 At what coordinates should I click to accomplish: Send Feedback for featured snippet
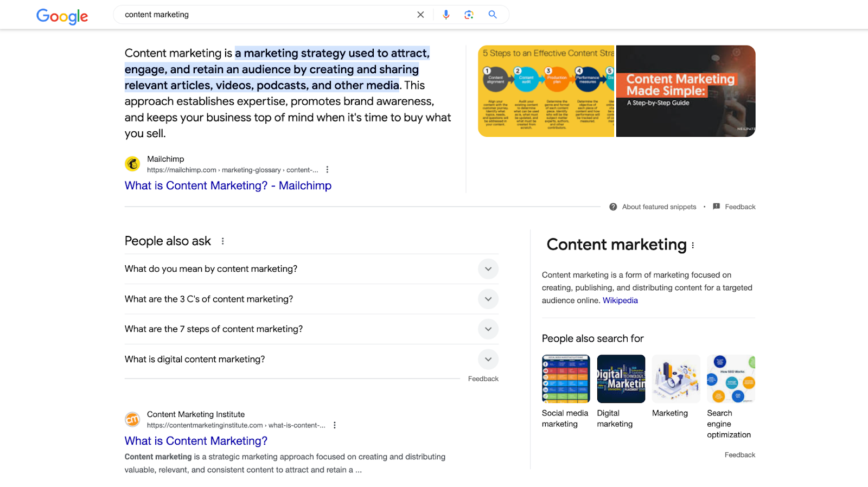click(x=740, y=207)
